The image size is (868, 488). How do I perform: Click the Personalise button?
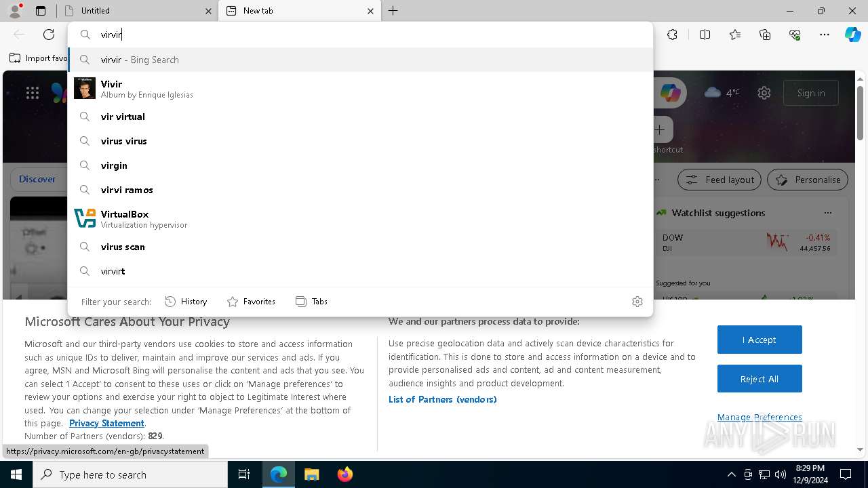[808, 180]
